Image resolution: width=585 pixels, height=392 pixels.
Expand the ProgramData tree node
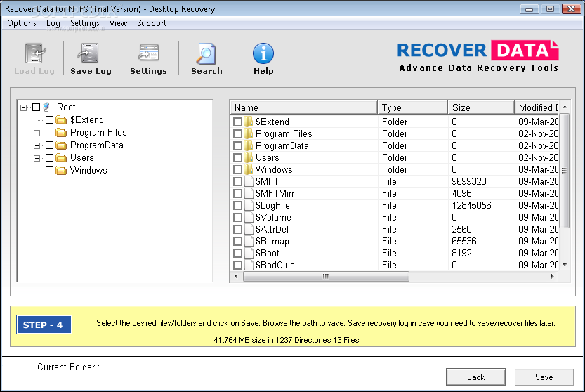(37, 145)
